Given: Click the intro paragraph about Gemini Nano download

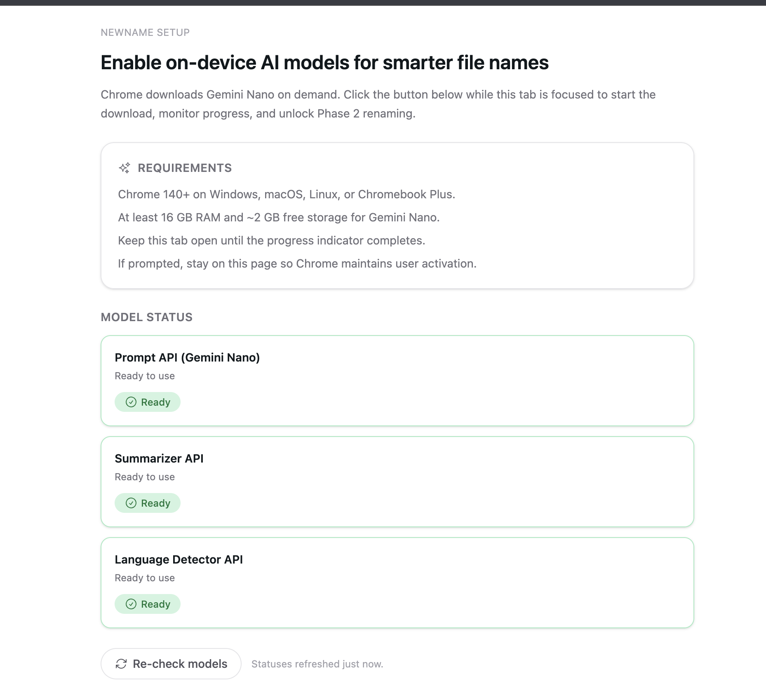Looking at the screenshot, I should 378,104.
